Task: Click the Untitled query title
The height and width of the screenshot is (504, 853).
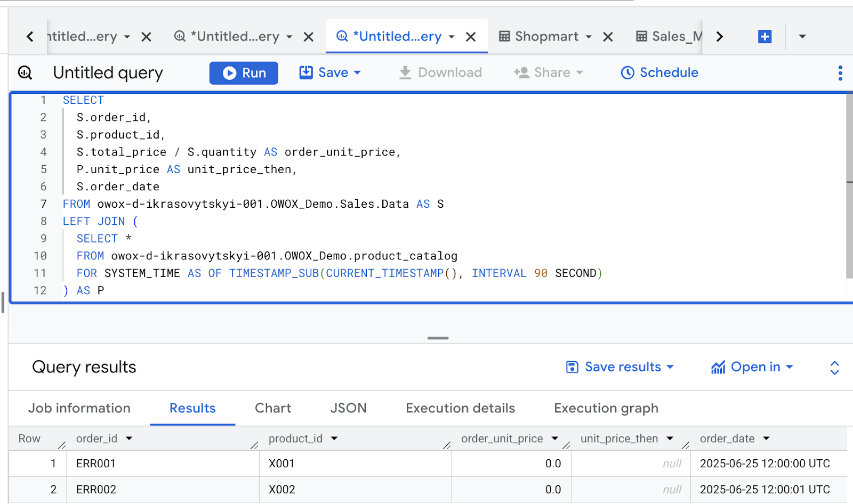Action: point(108,72)
